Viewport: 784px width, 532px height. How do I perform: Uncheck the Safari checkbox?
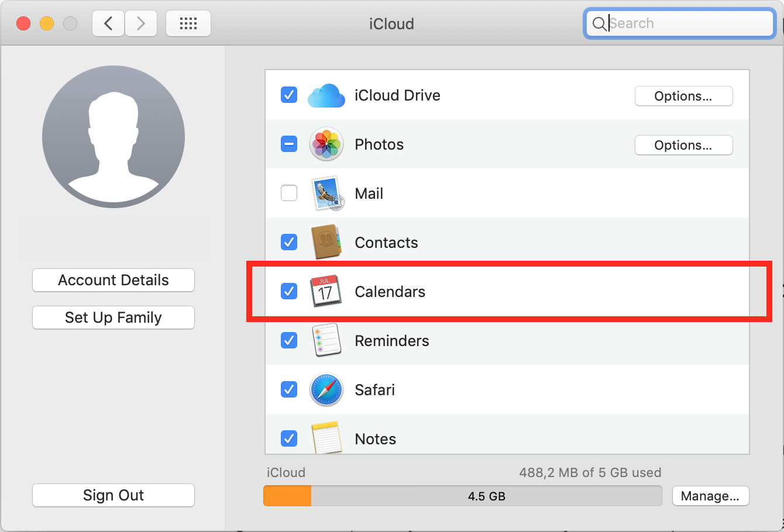click(289, 389)
